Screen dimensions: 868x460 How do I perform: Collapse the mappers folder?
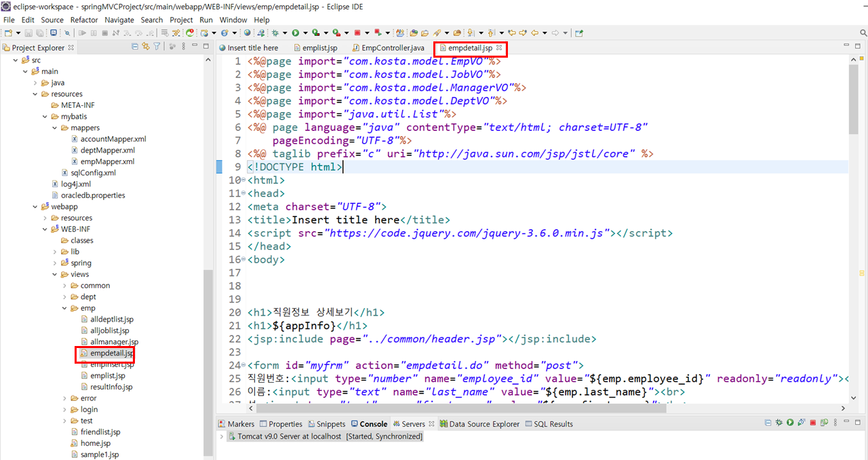coord(55,128)
